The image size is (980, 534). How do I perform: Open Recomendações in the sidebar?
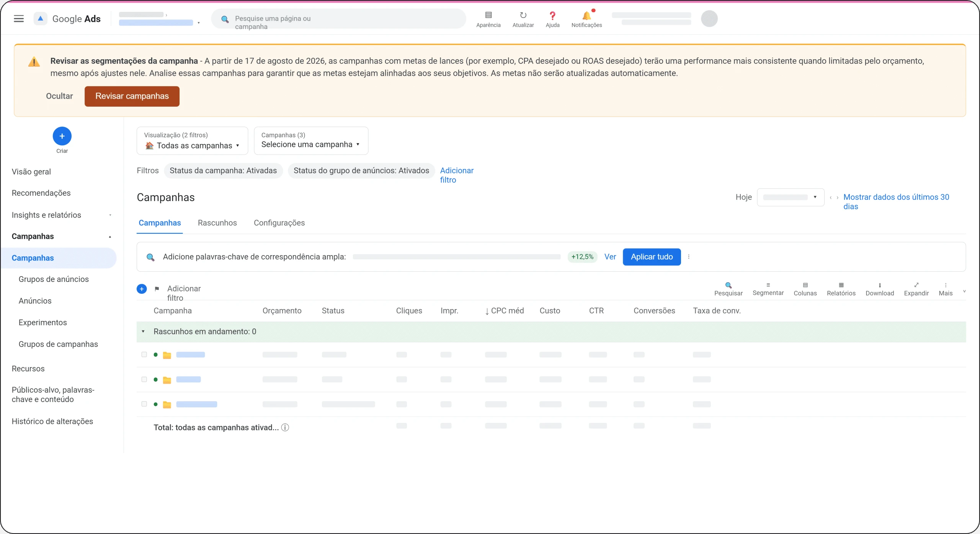(41, 193)
